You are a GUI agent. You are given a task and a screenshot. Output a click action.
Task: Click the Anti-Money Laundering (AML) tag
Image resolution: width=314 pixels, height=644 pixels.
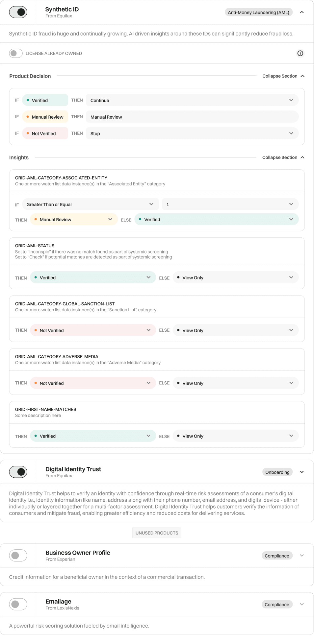coord(259,12)
